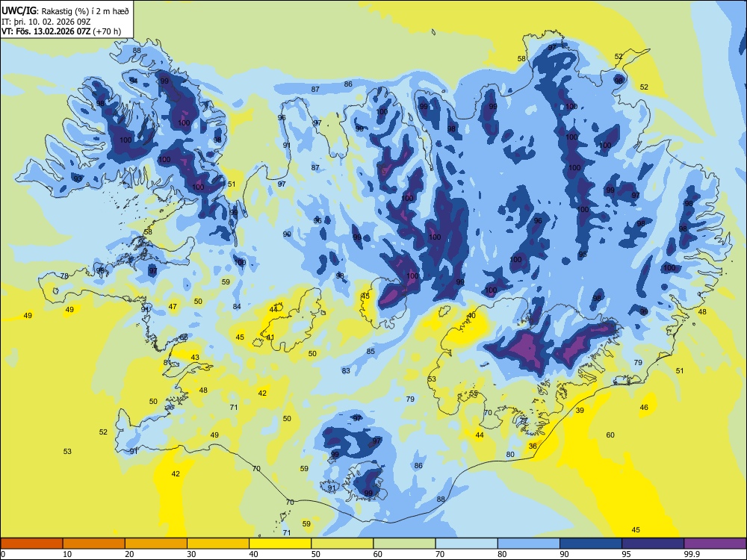Pick the 20–30 amber legend segment

click(x=156, y=544)
